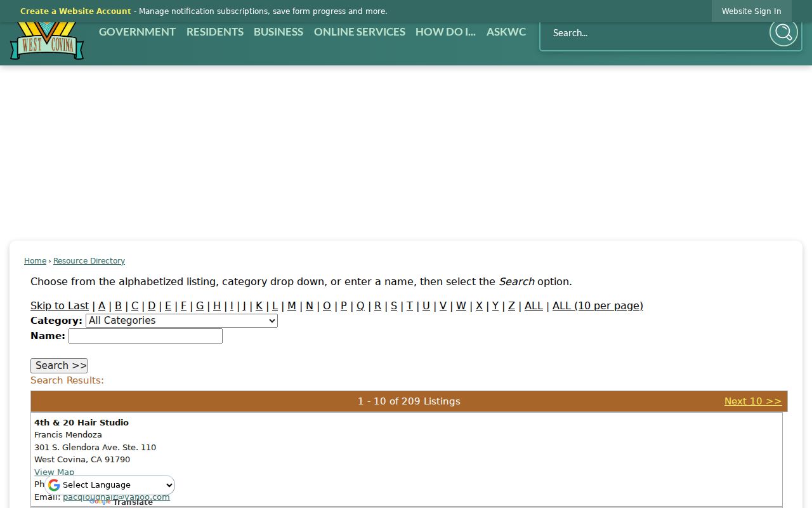Filter listings by letter P

344,306
